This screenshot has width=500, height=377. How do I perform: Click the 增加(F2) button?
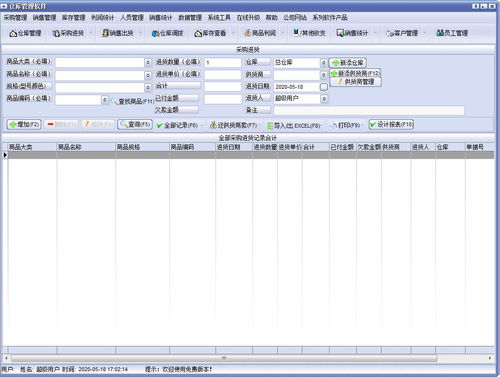coord(24,125)
